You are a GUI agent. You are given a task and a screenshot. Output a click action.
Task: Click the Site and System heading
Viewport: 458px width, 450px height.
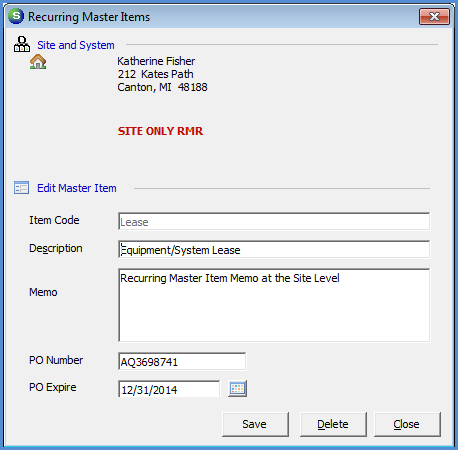tap(76, 45)
